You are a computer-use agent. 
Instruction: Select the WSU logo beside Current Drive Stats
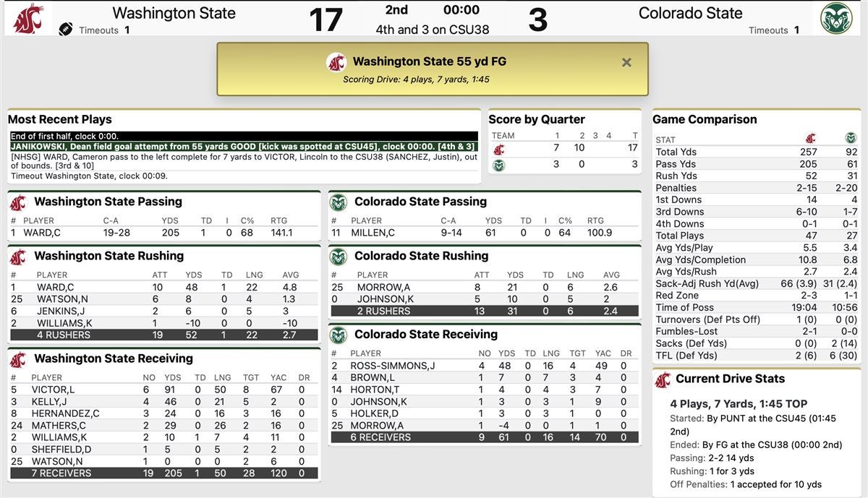[661, 378]
